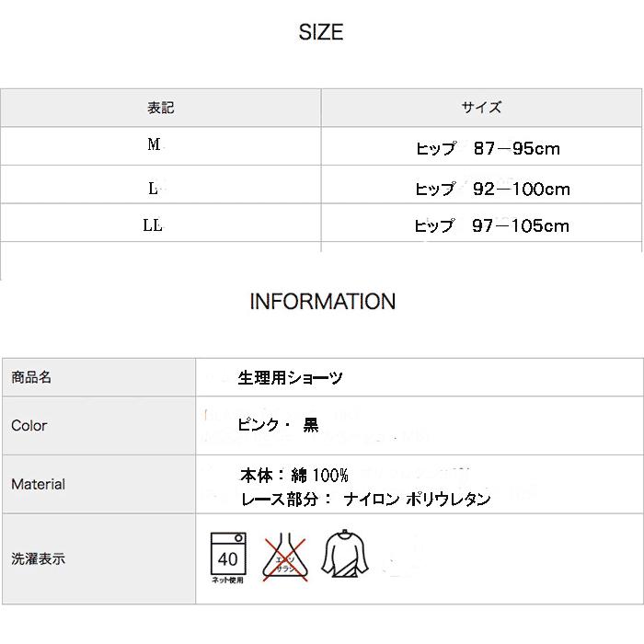Click the hang-dry garment icon

341,554
